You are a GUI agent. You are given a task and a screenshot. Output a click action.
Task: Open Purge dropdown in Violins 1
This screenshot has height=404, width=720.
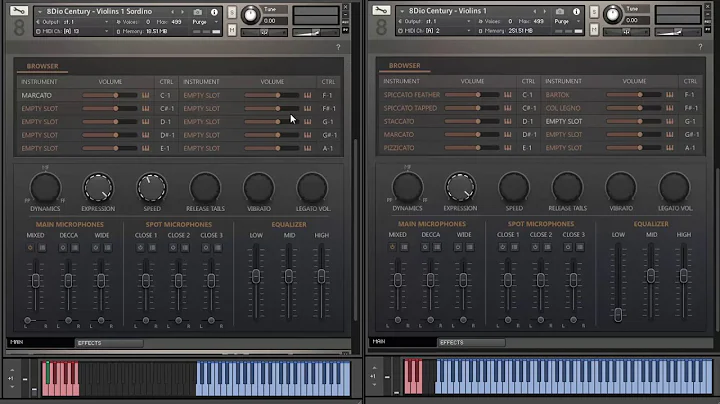pos(568,22)
